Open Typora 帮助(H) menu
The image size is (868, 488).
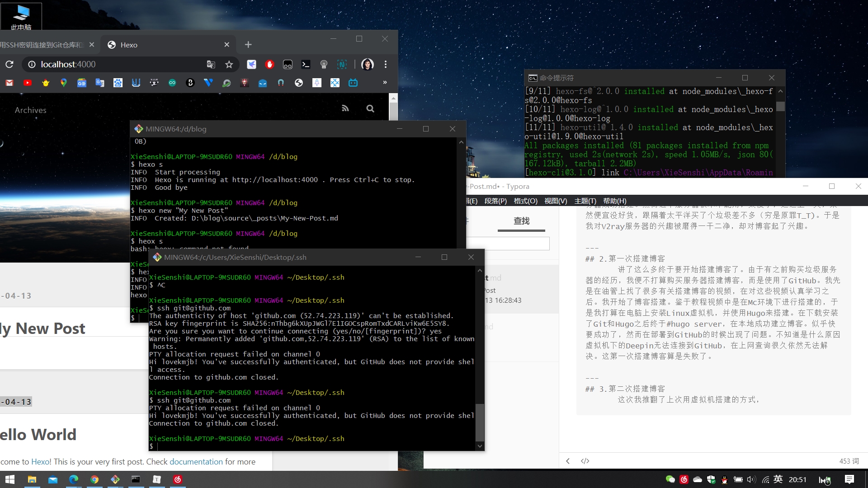coord(615,201)
